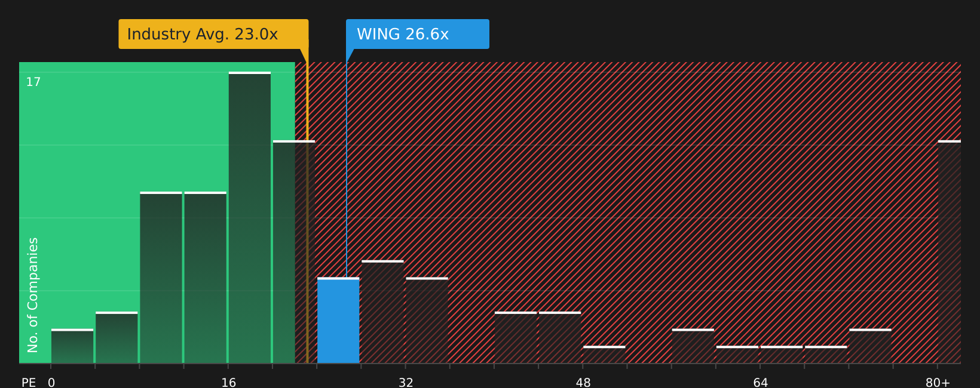Click the shortest bar starting at PE 0

coord(72,346)
